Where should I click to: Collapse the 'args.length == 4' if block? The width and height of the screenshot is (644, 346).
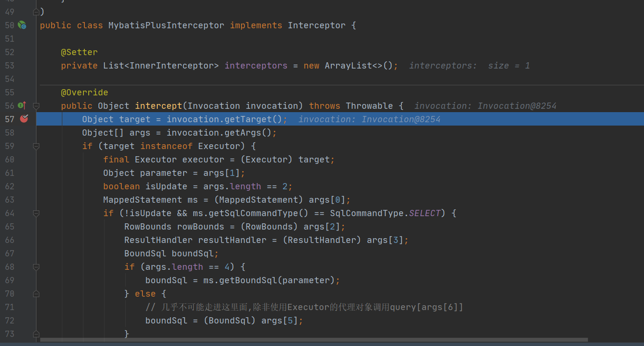pos(36,266)
